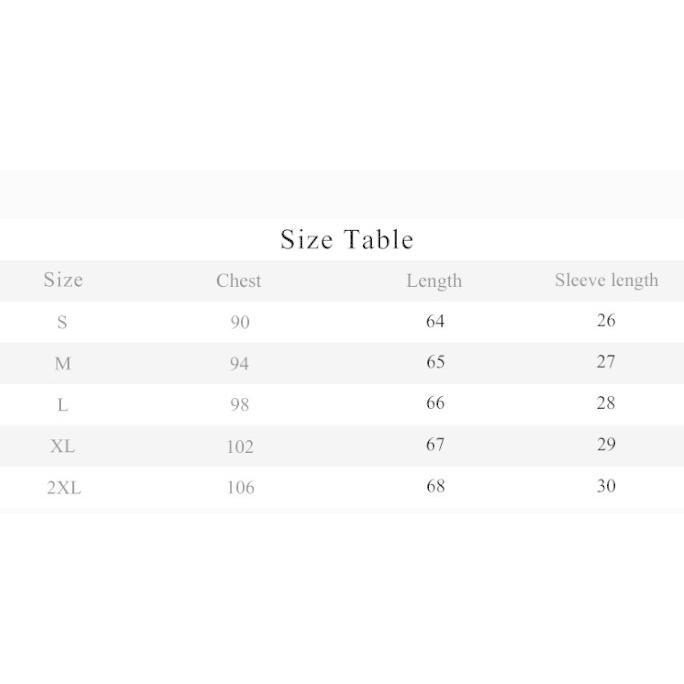
Task: Click the M size row label
Action: tap(62, 363)
